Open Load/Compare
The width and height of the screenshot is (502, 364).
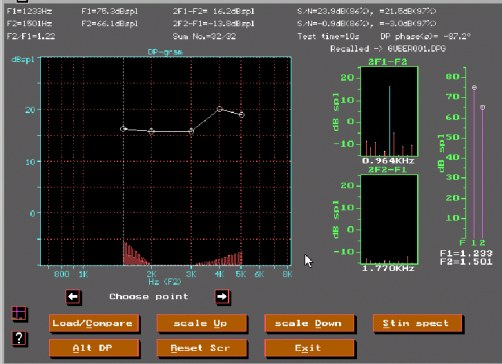tap(94, 323)
